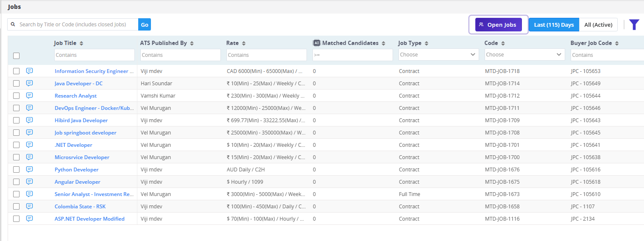Image resolution: width=644 pixels, height=241 pixels.
Task: Open the Microsrvice Developer job link
Action: (82, 157)
